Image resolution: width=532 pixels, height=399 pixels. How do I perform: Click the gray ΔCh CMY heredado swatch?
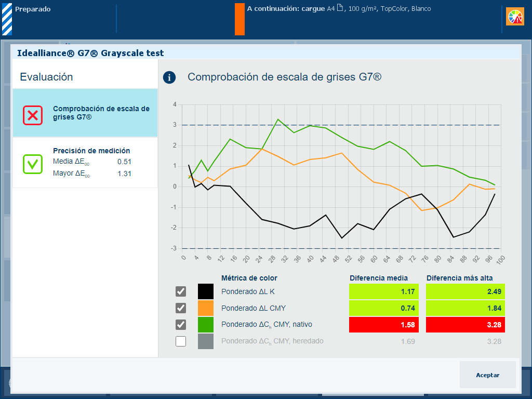pyautogui.click(x=206, y=341)
